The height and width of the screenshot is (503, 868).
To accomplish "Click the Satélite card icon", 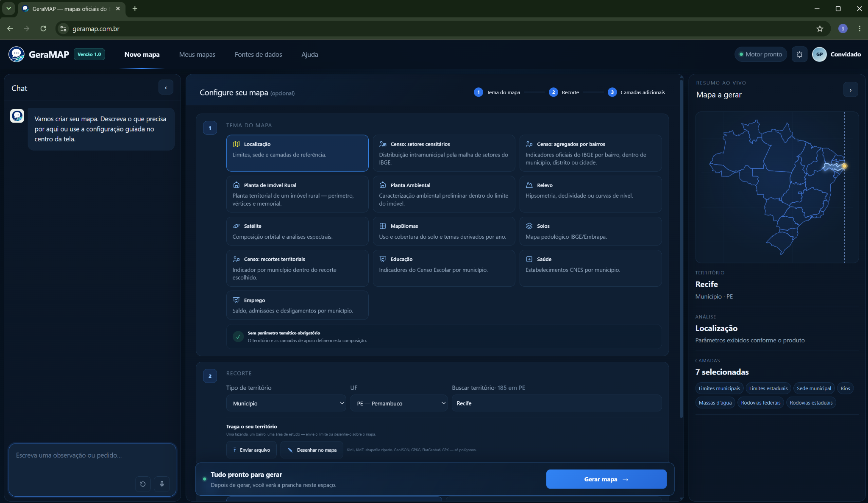I will (236, 226).
